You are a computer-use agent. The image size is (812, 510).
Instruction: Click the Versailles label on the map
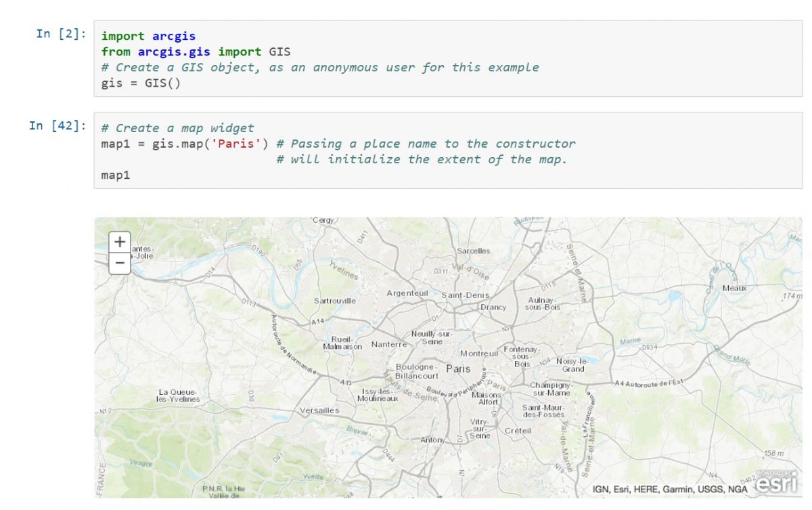tap(318, 410)
